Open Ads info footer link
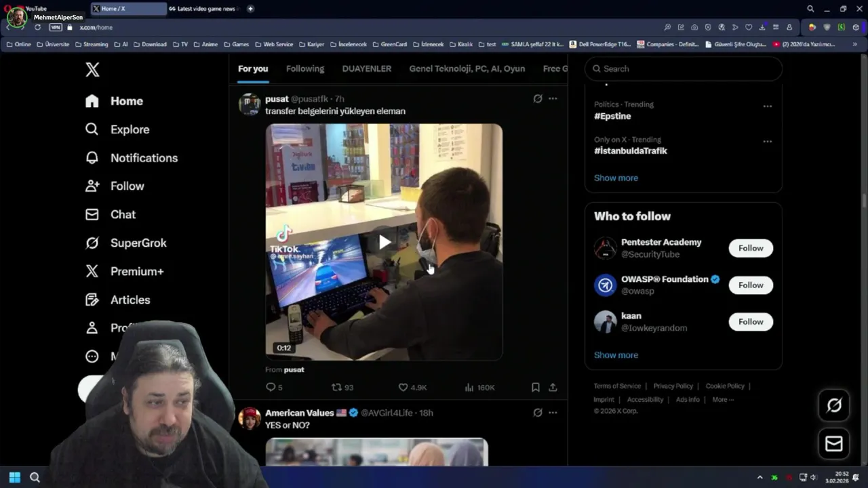868x488 pixels. (688, 400)
